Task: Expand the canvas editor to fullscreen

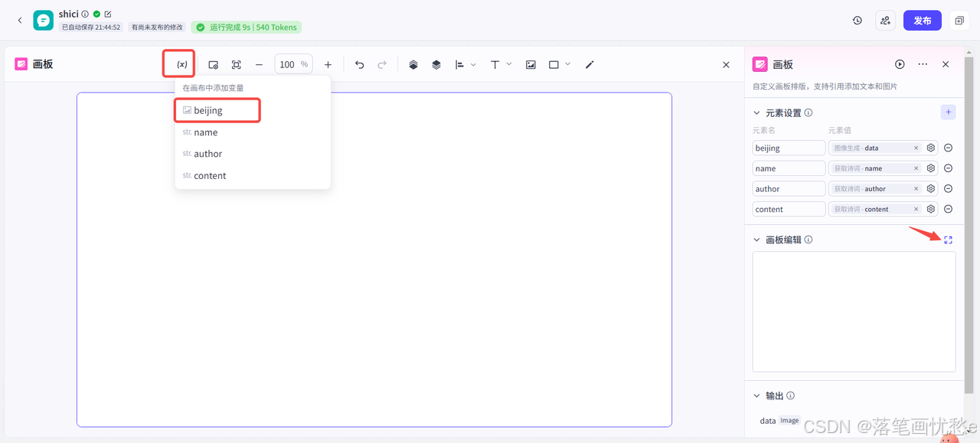Action: point(948,239)
